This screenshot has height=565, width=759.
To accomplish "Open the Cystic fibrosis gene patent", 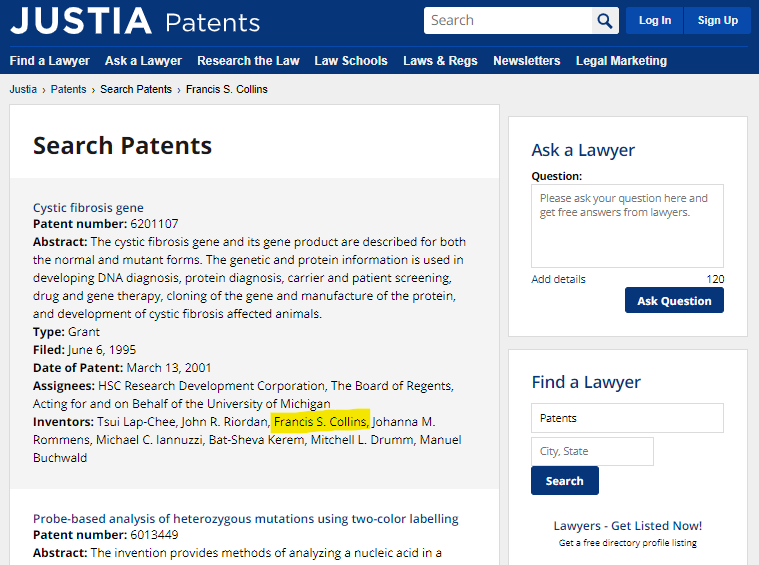I will coord(88,208).
